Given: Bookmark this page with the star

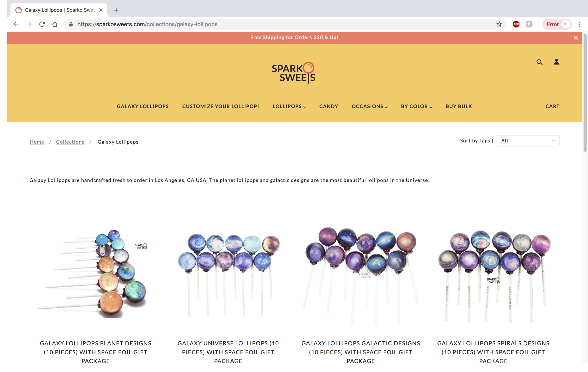Looking at the screenshot, I should click(x=499, y=24).
